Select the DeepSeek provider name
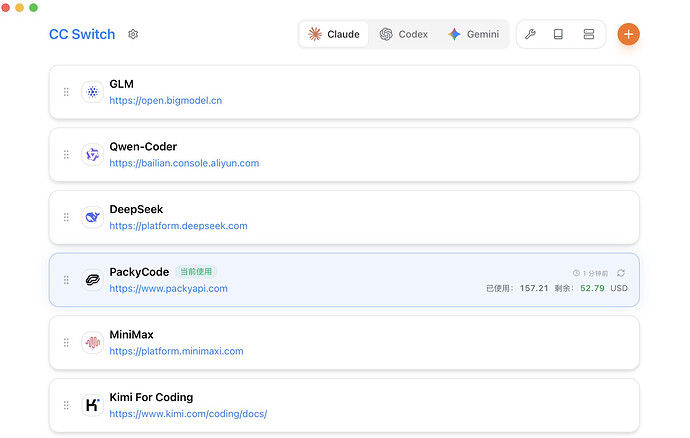Viewport: 690px width, 438px height. (x=136, y=209)
